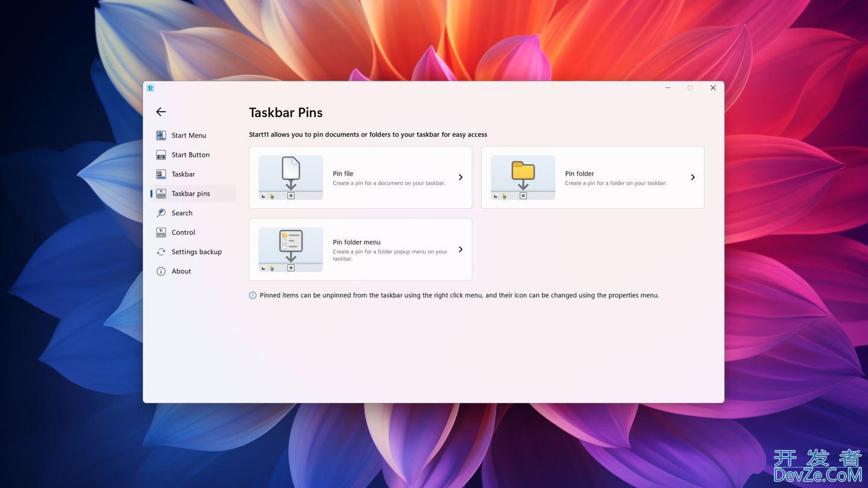Open the Start Menu section
The width and height of the screenshot is (868, 488).
[193, 135]
